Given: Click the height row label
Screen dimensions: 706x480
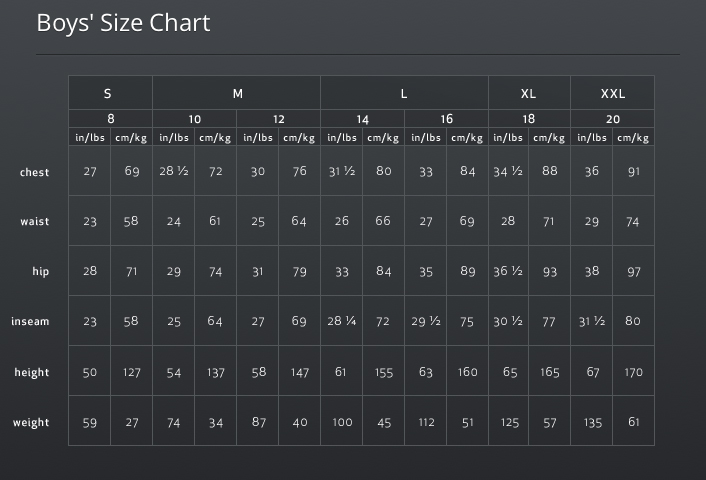Looking at the screenshot, I should [x=32, y=372].
